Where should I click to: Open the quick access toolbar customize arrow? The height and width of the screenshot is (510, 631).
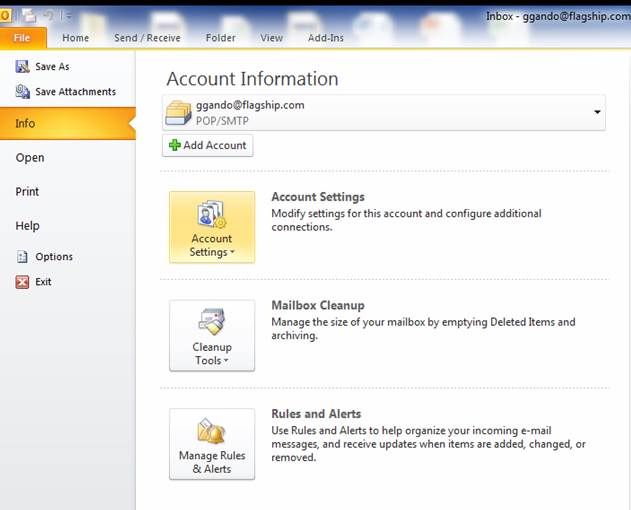point(68,17)
